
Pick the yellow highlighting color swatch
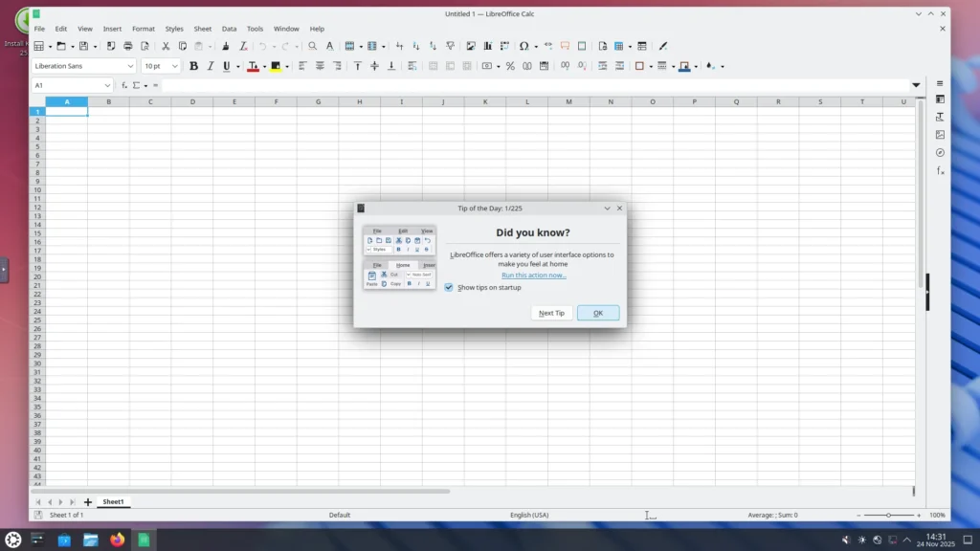pos(276,66)
